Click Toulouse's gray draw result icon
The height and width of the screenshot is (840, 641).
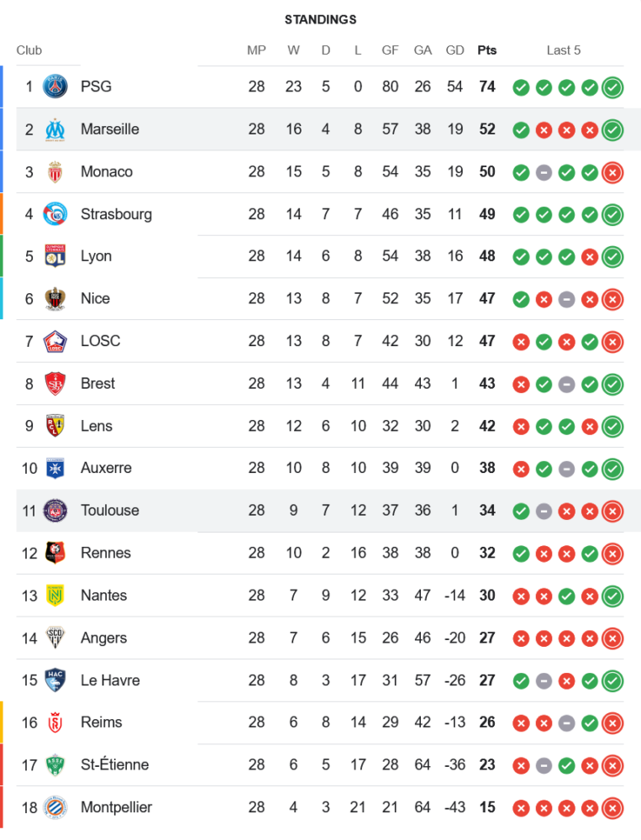(544, 511)
